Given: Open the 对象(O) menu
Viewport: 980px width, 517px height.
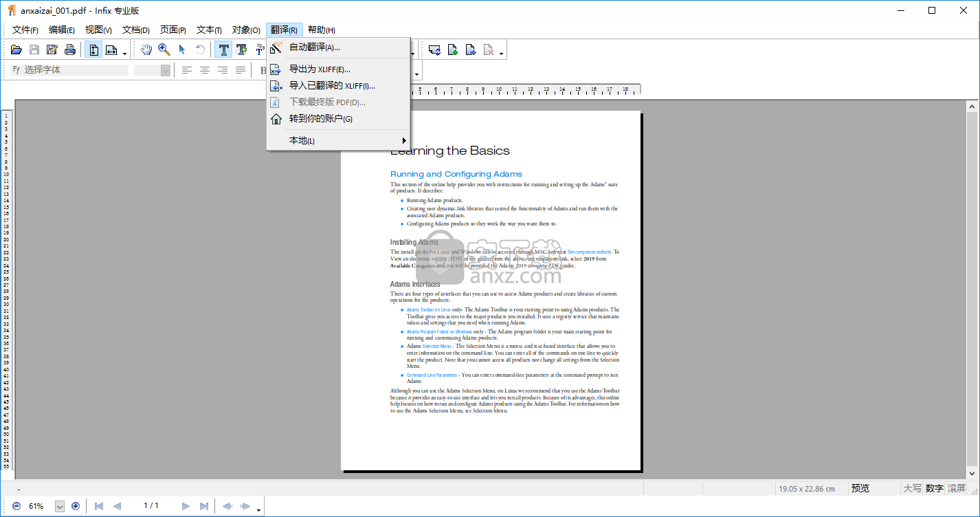Looking at the screenshot, I should pos(245,30).
